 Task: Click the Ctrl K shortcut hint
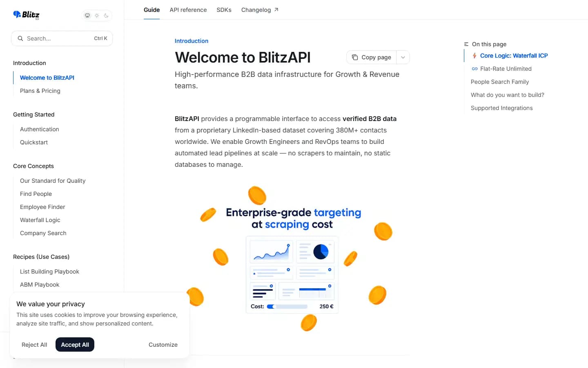(100, 38)
